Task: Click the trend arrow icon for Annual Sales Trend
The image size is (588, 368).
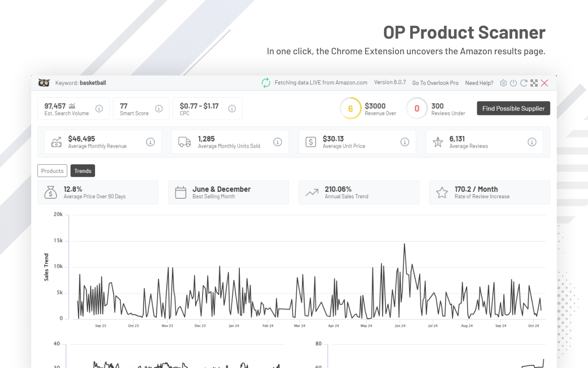Action: click(x=313, y=191)
